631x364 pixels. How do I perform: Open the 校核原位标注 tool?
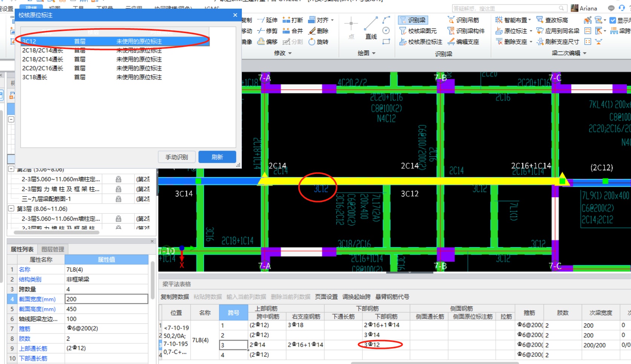pos(421,42)
